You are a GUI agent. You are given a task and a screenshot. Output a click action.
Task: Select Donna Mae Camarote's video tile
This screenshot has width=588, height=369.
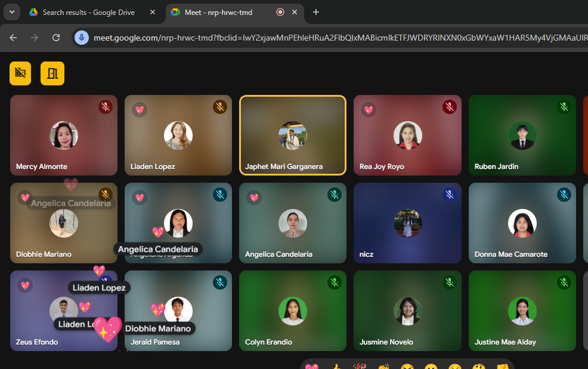coord(522,223)
